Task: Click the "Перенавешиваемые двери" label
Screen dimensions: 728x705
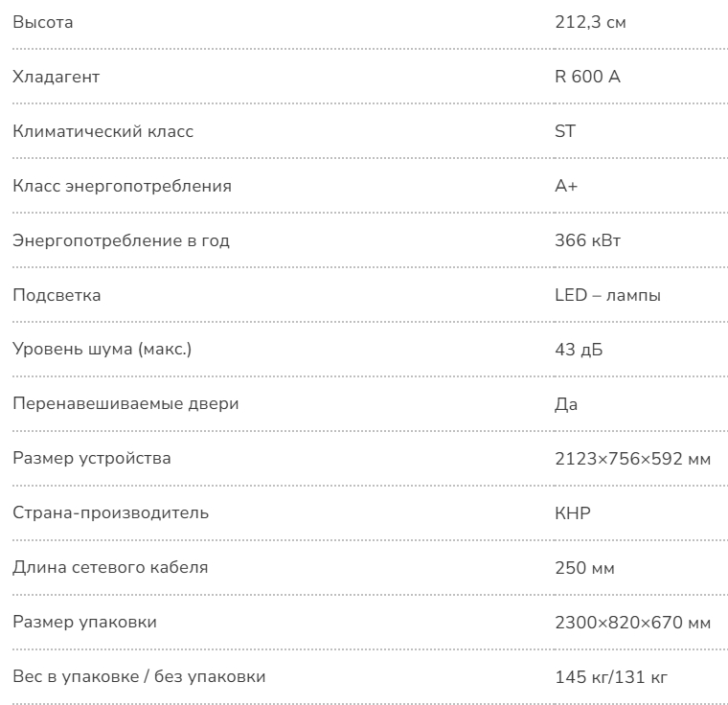Action: click(x=125, y=403)
